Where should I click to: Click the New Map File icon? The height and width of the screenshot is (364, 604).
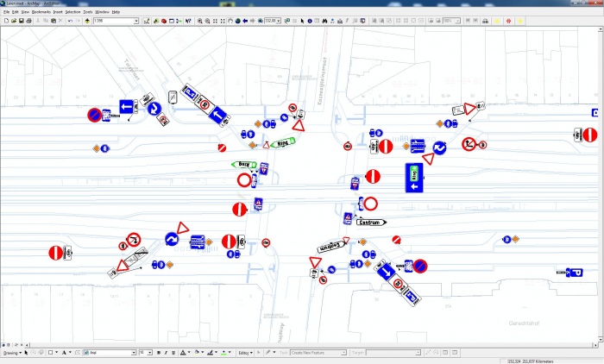click(5, 21)
